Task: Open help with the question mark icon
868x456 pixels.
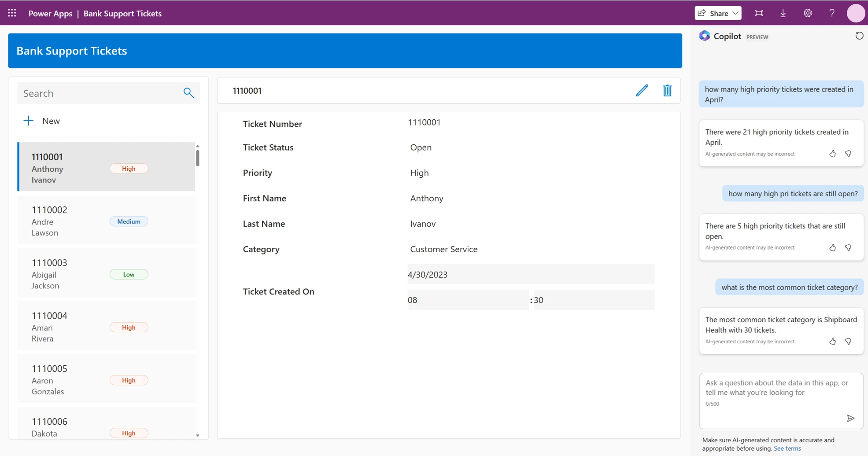Action: [832, 13]
